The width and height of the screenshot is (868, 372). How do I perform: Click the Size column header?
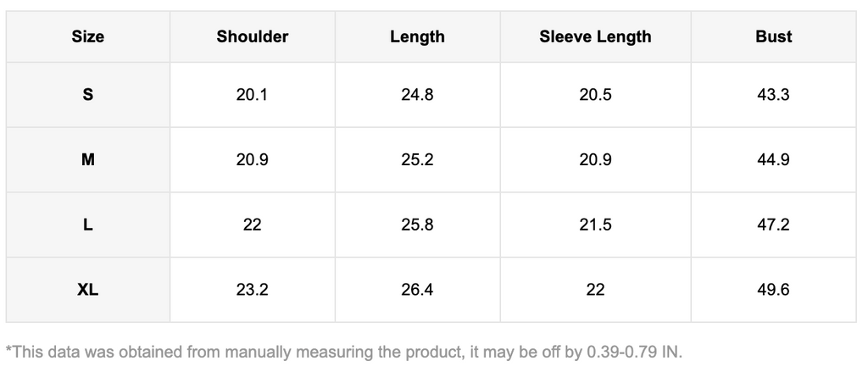click(x=87, y=36)
